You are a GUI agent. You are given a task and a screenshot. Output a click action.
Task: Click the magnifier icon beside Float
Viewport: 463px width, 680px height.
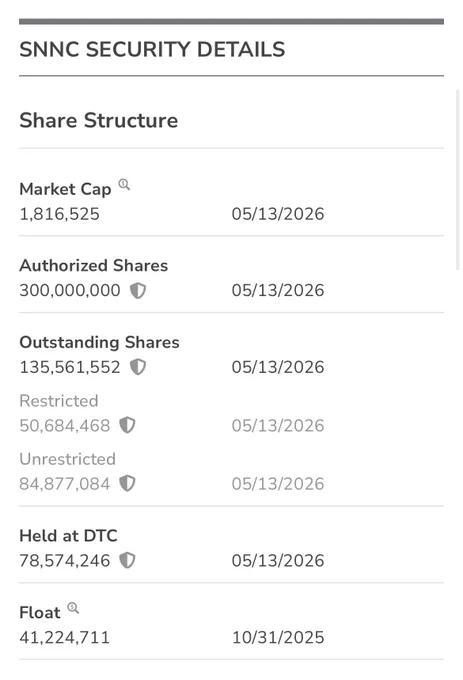click(x=73, y=608)
